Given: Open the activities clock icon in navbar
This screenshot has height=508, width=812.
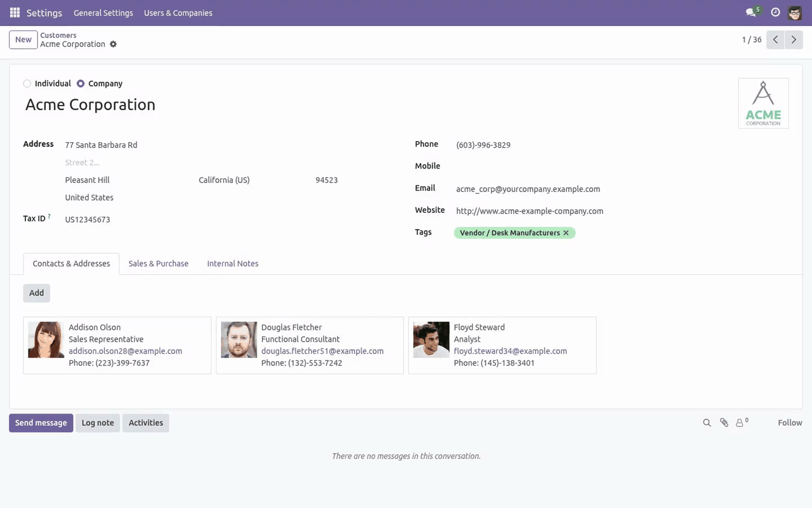Looking at the screenshot, I should 775,12.
